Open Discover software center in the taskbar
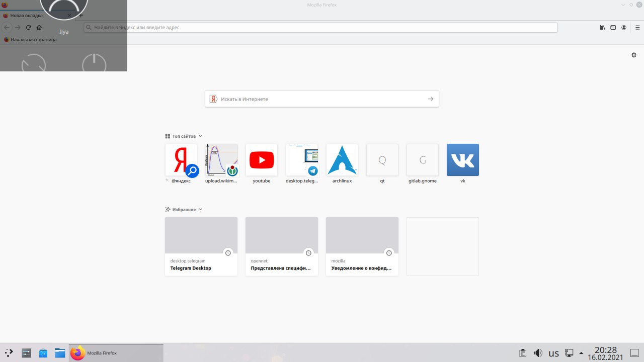This screenshot has height=362, width=644. click(x=43, y=353)
